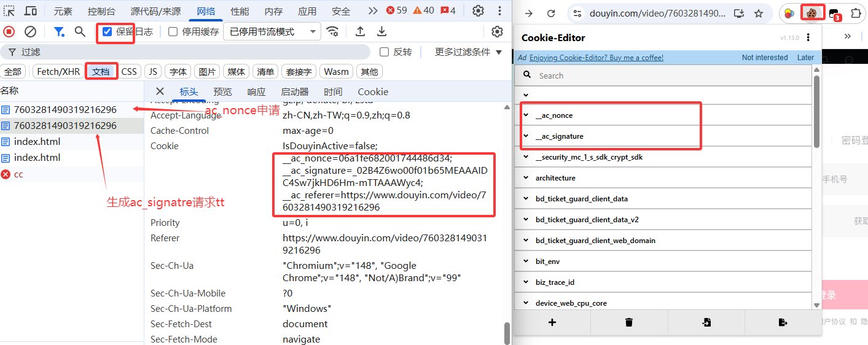Enable the 停用缓存 checkbox
Viewport: 868px width, 345px height.
(x=173, y=31)
